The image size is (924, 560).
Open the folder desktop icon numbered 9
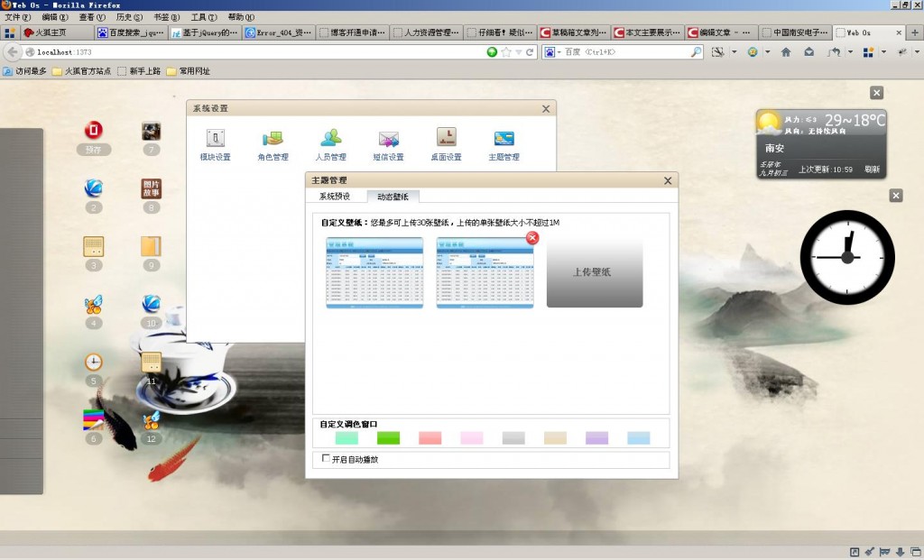pyautogui.click(x=151, y=246)
